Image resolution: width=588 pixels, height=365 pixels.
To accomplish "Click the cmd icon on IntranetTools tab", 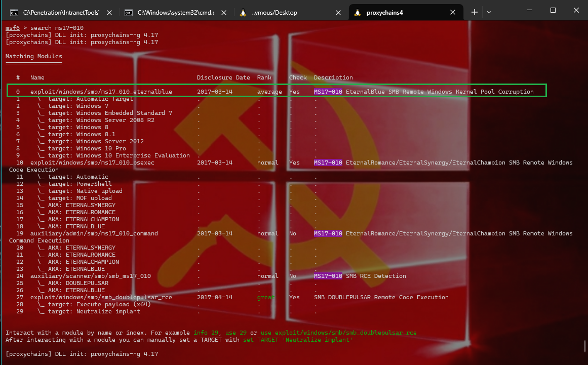I will (14, 13).
